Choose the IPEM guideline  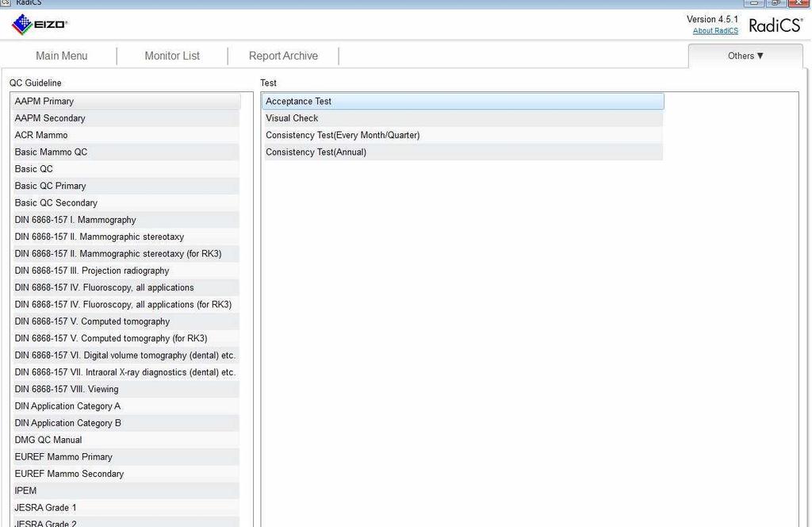click(x=126, y=490)
